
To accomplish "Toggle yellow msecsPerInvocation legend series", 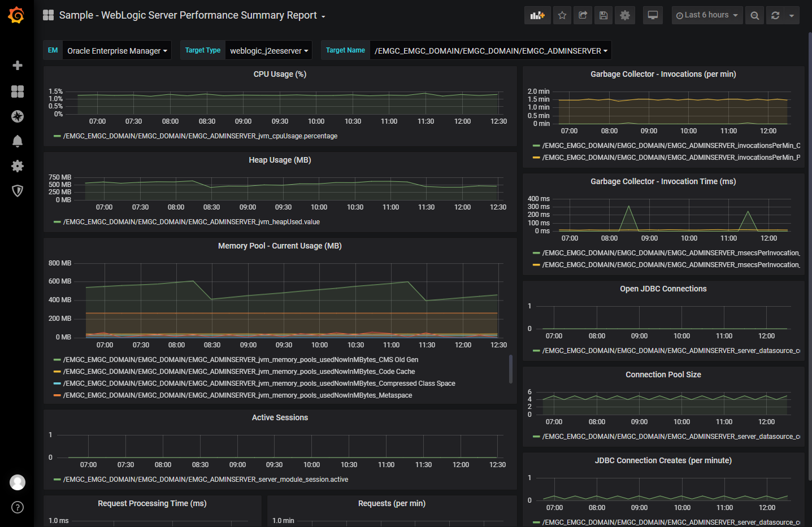I will [671, 265].
